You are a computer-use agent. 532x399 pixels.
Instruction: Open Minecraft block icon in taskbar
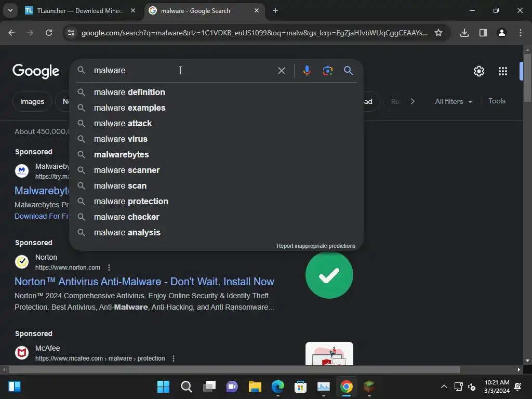(x=369, y=387)
